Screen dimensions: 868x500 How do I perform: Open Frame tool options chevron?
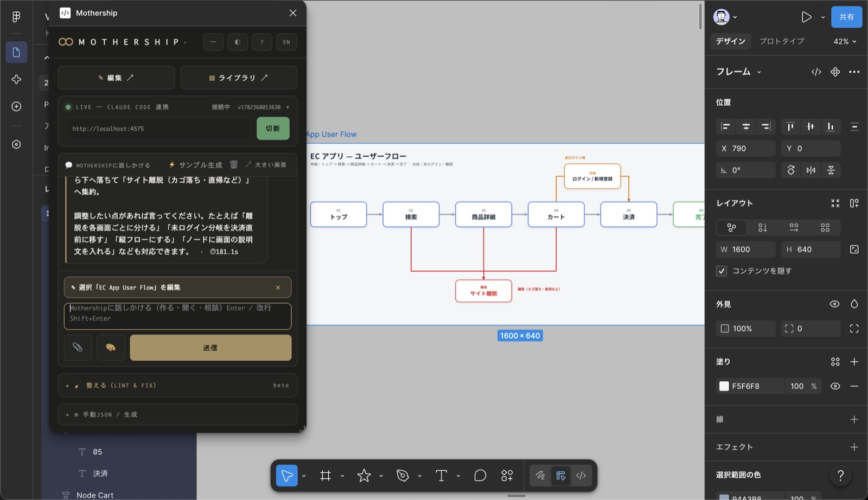pyautogui.click(x=342, y=476)
